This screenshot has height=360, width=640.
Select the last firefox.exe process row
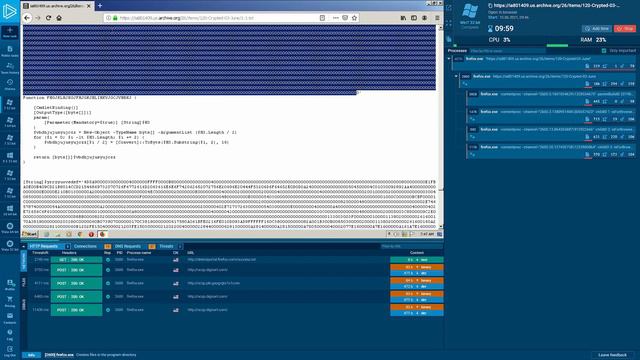551,151
